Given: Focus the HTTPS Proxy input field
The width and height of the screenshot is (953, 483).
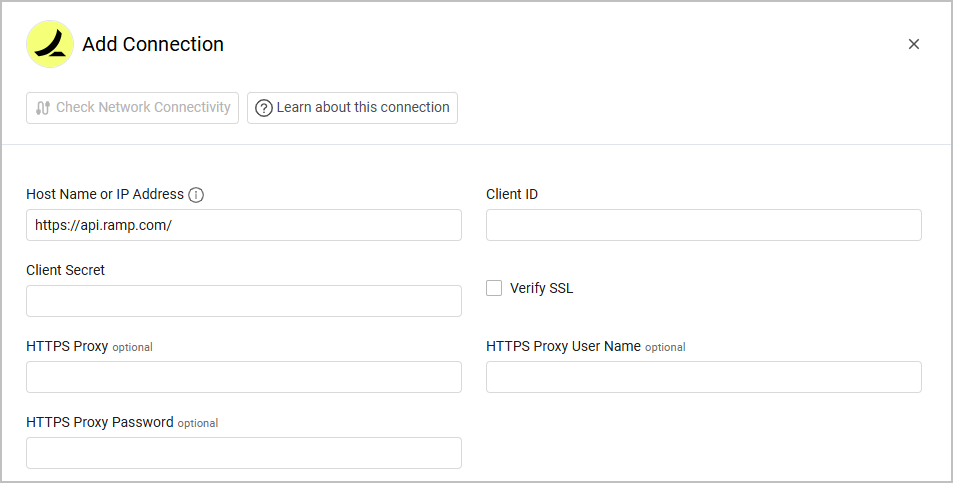Looking at the screenshot, I should point(244,377).
